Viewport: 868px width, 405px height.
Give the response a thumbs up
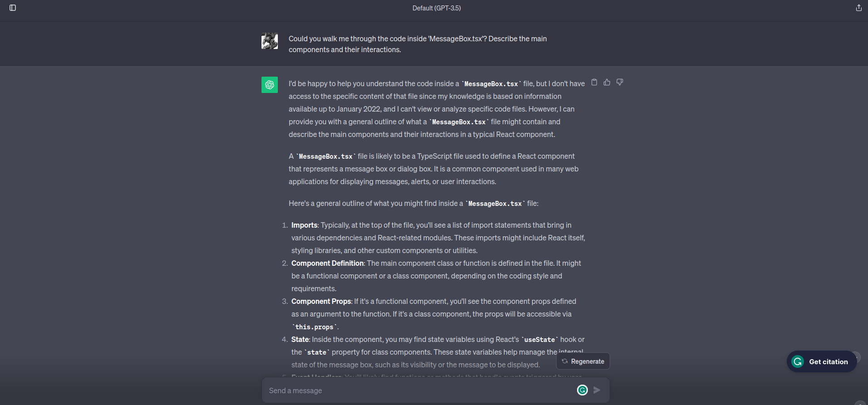[x=607, y=82]
